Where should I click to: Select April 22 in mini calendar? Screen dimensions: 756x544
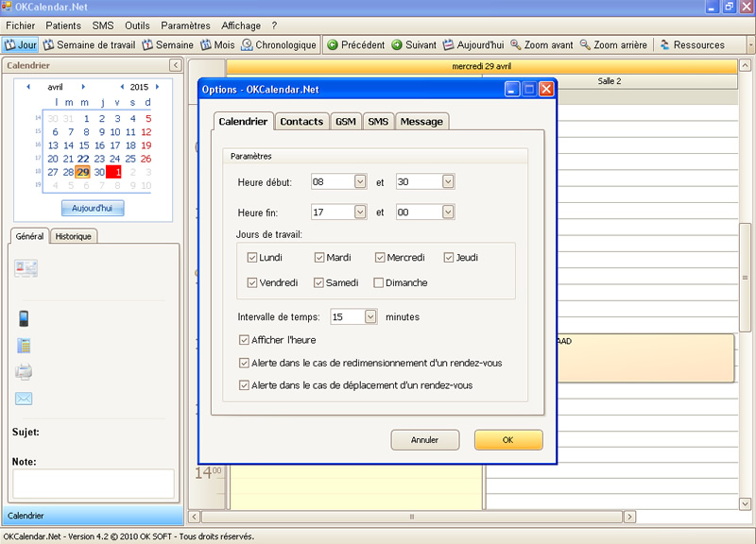coord(83,159)
